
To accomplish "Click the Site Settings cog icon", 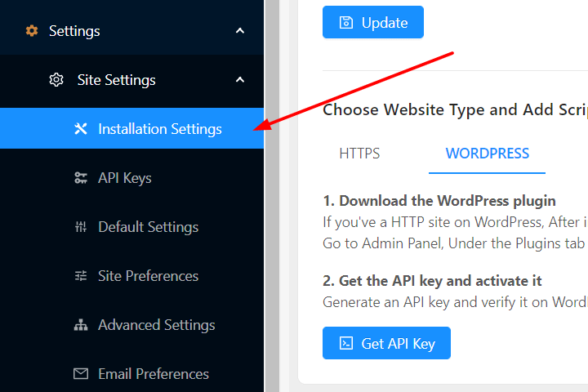I will point(56,80).
